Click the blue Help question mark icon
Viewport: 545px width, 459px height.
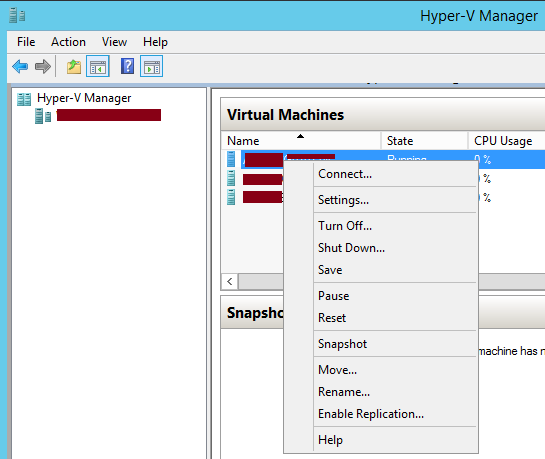[127, 66]
